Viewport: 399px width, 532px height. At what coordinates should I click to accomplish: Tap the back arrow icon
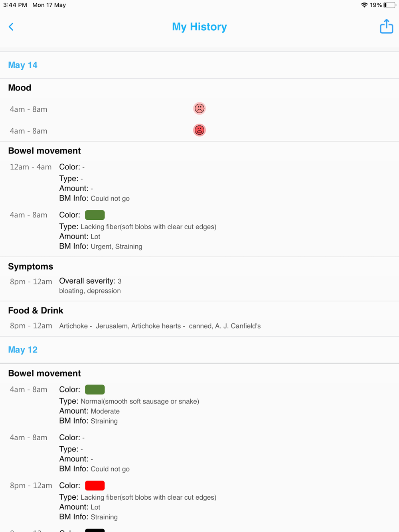11,27
